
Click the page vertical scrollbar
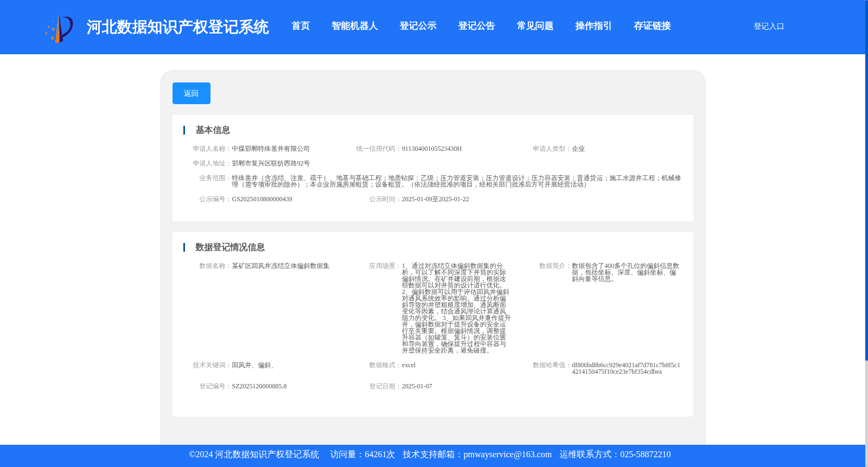click(866, 180)
